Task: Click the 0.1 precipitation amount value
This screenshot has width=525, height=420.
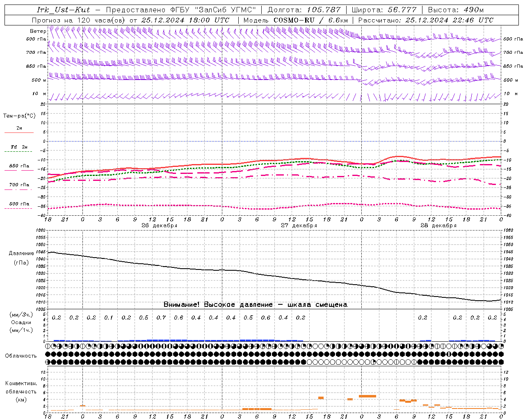Action: [109, 318]
